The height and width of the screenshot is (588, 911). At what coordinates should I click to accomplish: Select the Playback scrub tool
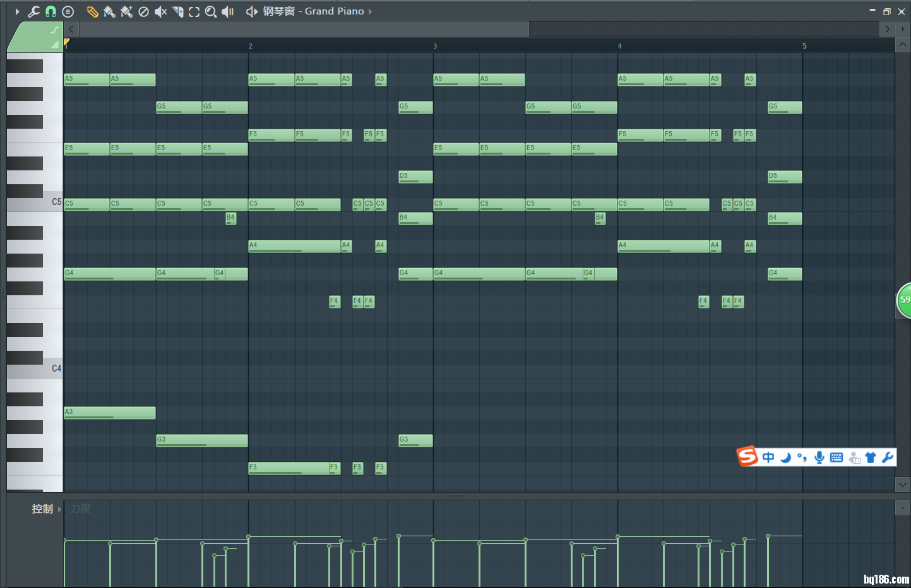(228, 11)
